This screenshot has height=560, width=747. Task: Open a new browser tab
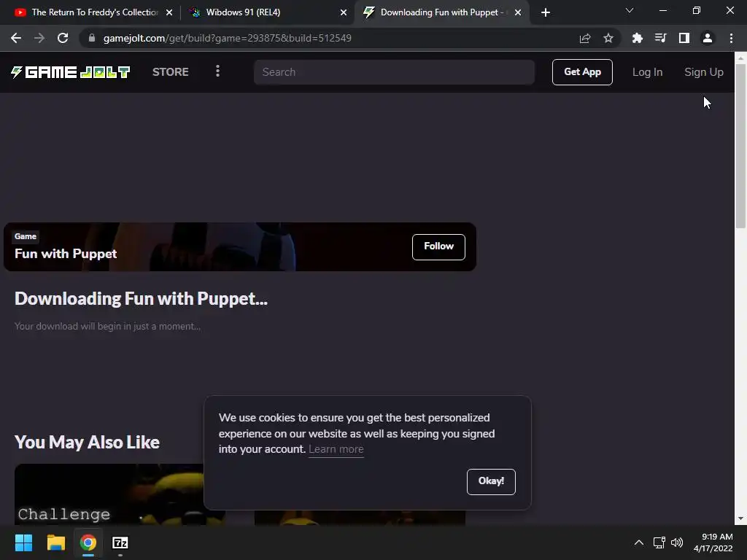(x=546, y=12)
